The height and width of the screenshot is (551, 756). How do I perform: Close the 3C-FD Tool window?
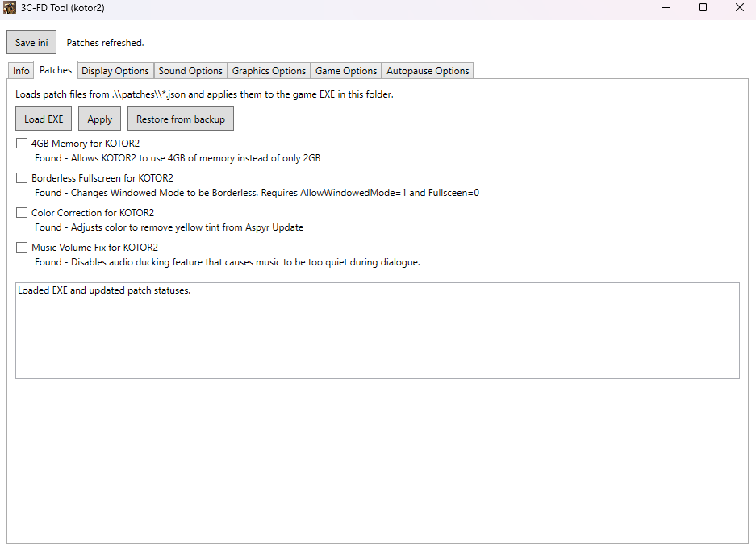coord(739,8)
